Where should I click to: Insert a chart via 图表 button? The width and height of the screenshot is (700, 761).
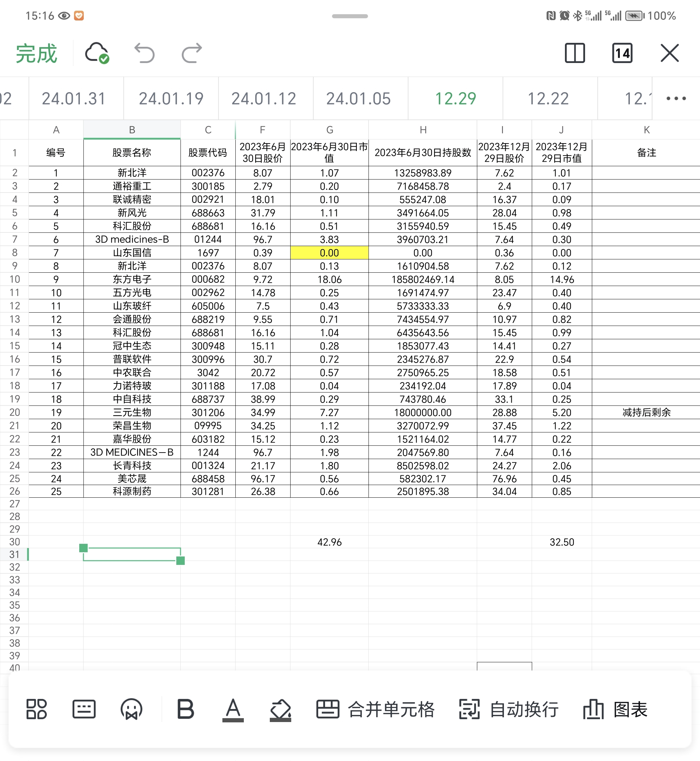click(x=615, y=709)
